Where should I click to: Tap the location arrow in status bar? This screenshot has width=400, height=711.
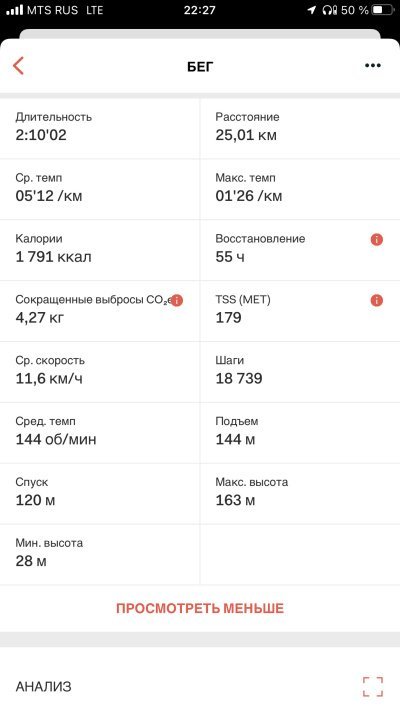click(312, 10)
